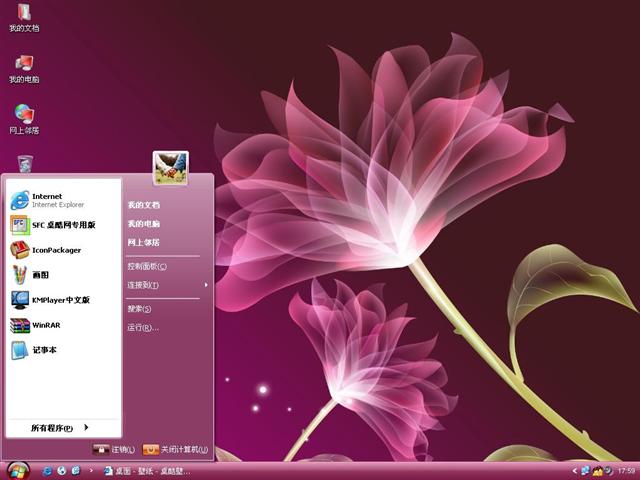The image size is (640, 480).
Task: Open 搜索 (Search) from the Start menu
Action: pyautogui.click(x=139, y=309)
